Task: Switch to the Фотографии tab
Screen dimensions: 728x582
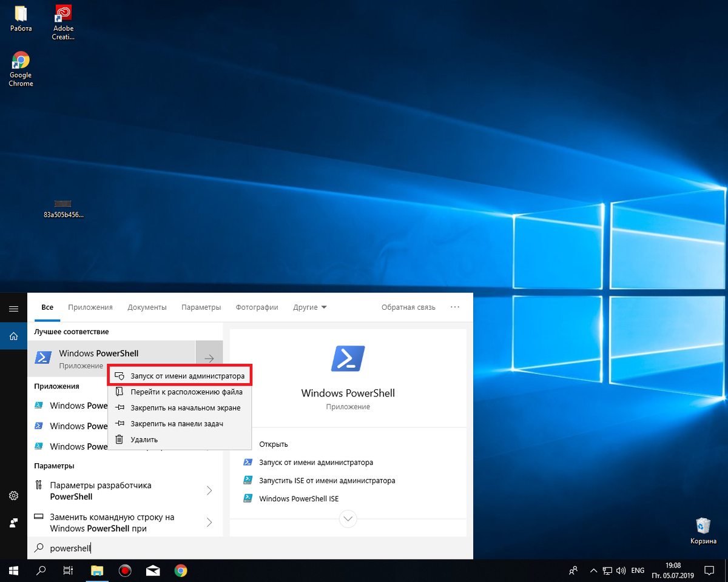Action: 257,307
